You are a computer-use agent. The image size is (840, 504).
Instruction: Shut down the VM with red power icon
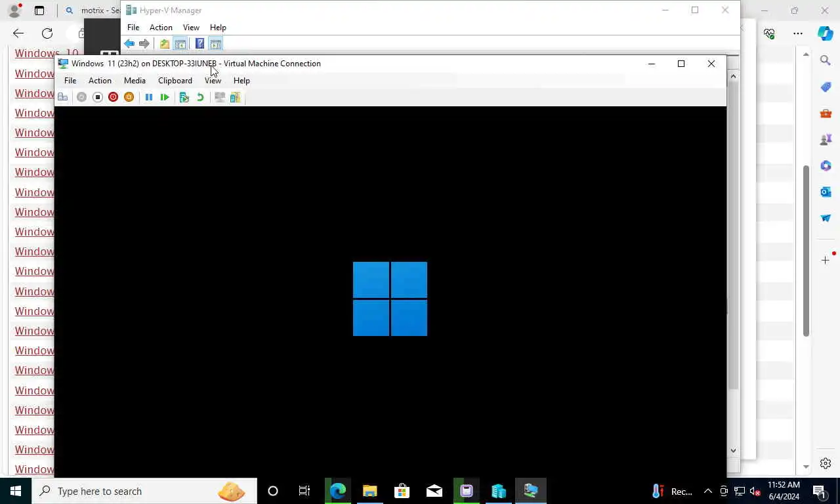pos(113,97)
